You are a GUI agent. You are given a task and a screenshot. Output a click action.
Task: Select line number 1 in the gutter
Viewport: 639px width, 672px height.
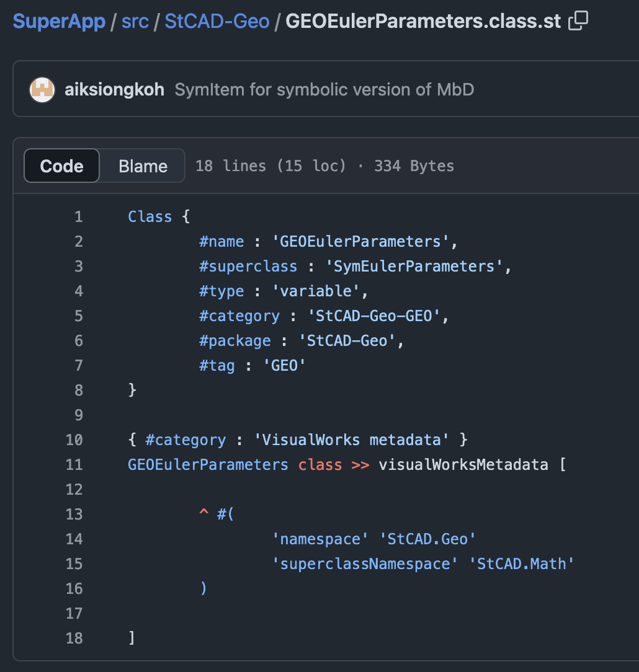78,217
